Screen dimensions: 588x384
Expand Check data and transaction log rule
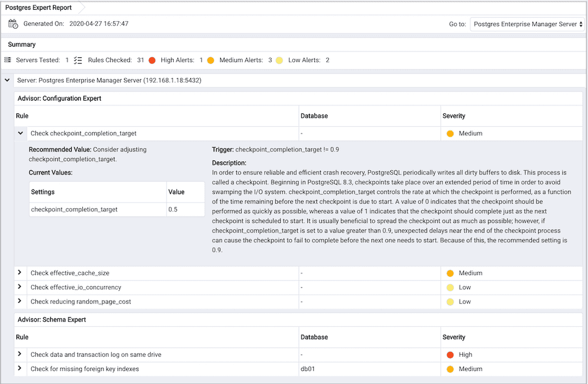[x=20, y=354]
